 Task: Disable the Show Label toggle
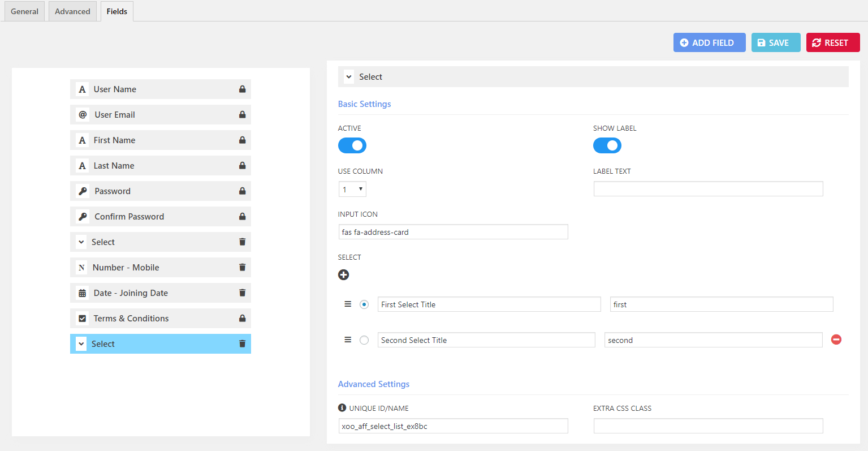tap(607, 145)
